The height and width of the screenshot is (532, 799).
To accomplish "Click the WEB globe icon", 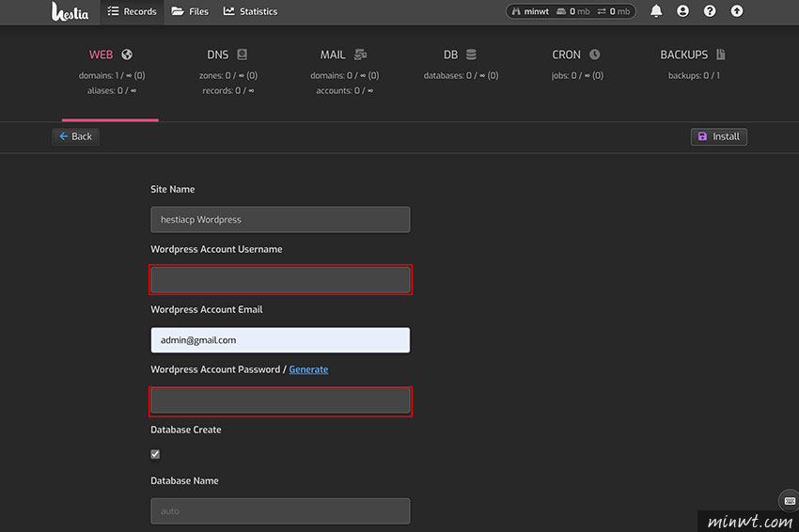I will (127, 55).
